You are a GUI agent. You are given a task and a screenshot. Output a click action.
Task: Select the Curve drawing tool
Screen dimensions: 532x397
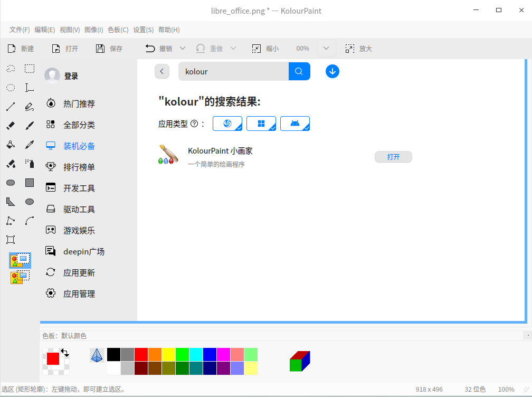click(x=29, y=220)
